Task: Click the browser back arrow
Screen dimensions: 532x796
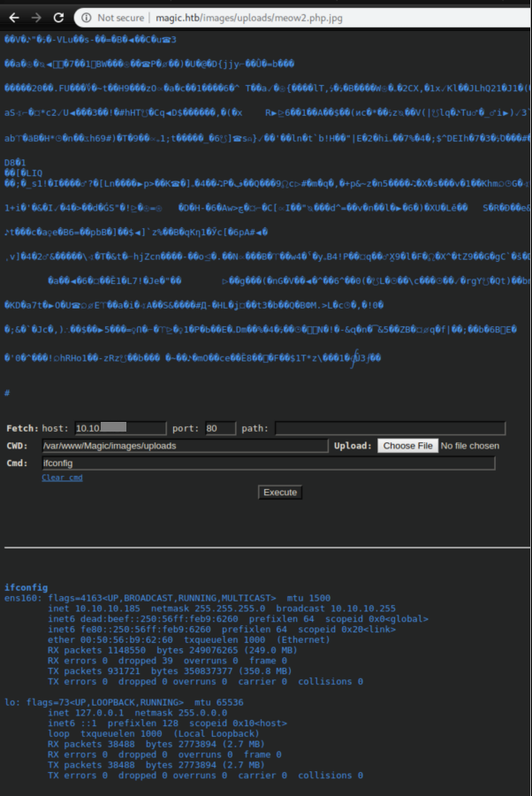Action: click(12, 17)
